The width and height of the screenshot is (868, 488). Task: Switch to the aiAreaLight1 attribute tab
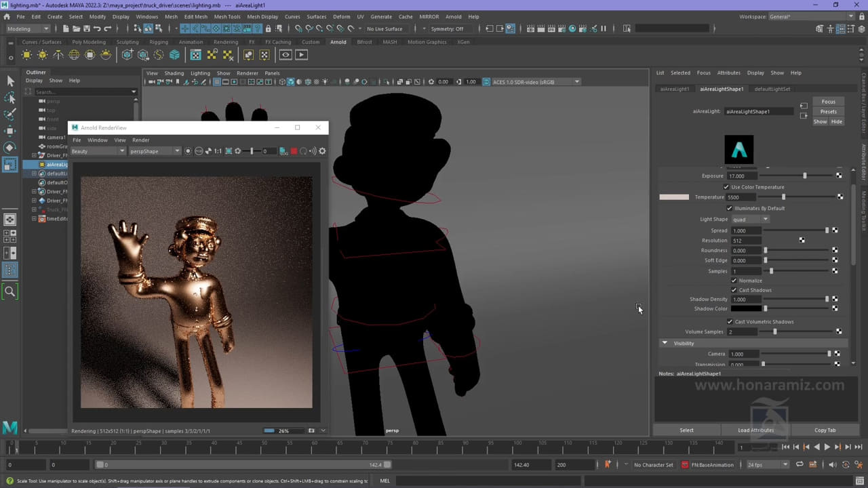tap(675, 89)
